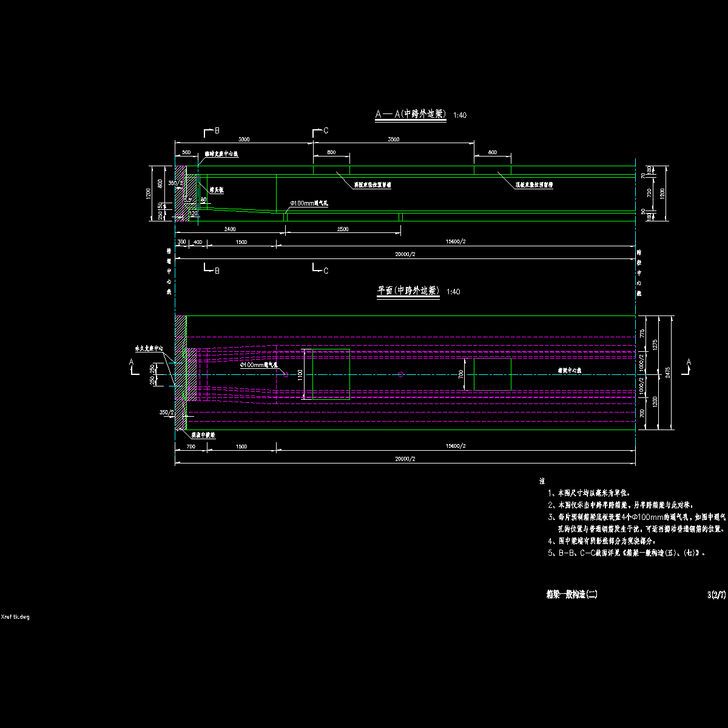Click the '临时支座中心线' annotation
This screenshot has height=728, width=728.
(x=221, y=154)
